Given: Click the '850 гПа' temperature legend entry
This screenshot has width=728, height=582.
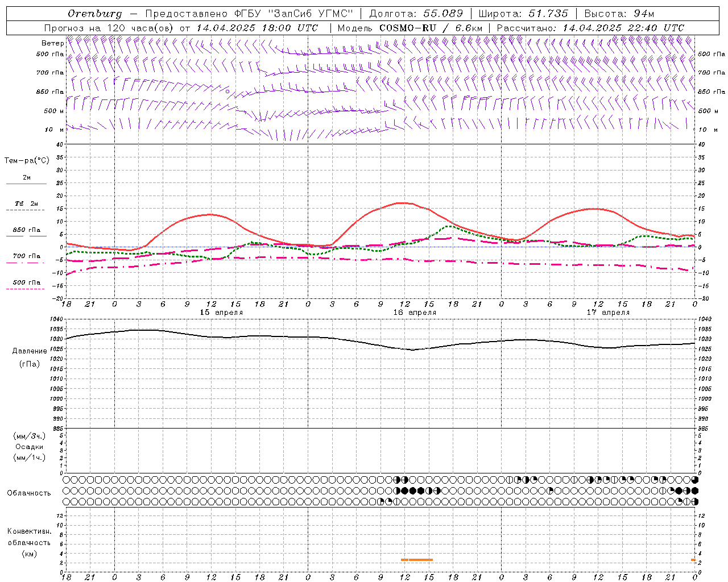Looking at the screenshot, I should pyautogui.click(x=27, y=230).
